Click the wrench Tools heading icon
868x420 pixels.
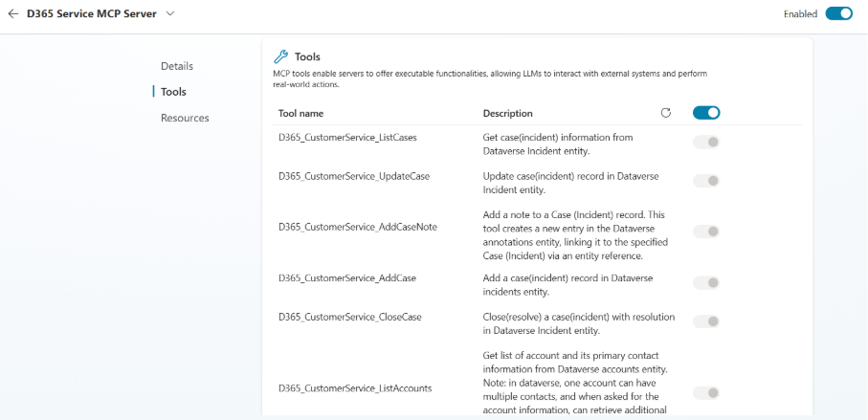click(280, 56)
